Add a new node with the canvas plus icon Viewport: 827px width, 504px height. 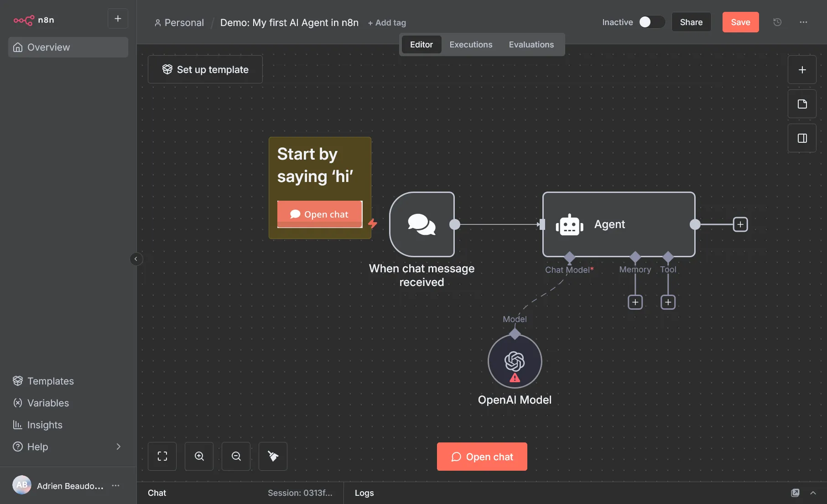pyautogui.click(x=802, y=69)
